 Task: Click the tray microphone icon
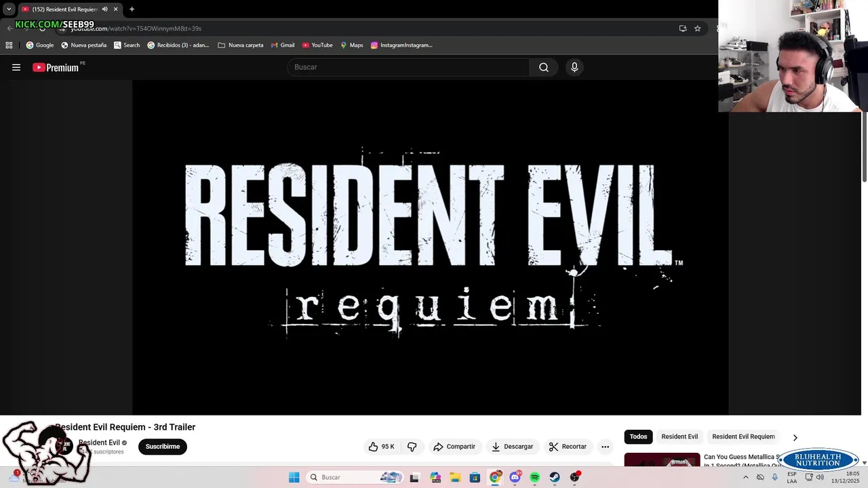[x=774, y=477]
